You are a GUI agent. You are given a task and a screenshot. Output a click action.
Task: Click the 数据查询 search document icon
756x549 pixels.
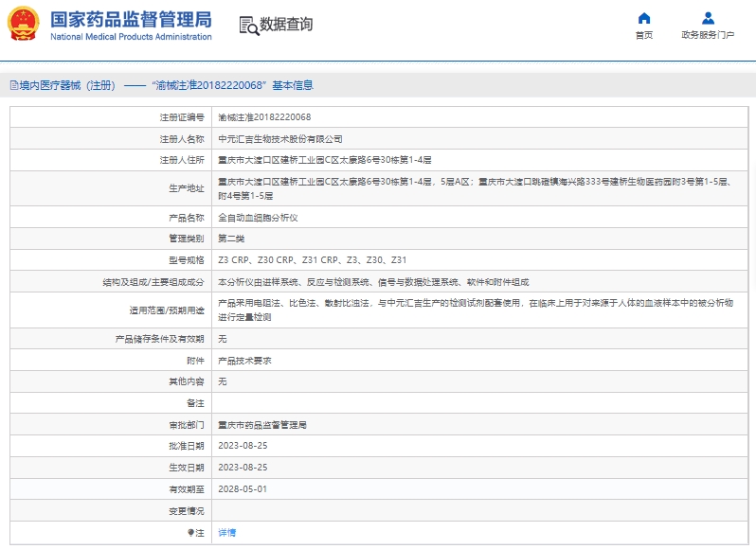click(248, 26)
